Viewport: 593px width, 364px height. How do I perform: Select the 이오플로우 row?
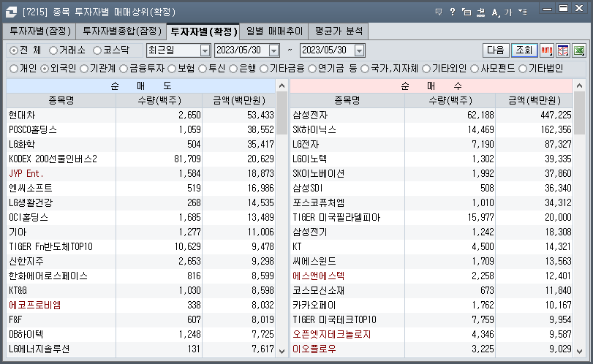point(431,349)
